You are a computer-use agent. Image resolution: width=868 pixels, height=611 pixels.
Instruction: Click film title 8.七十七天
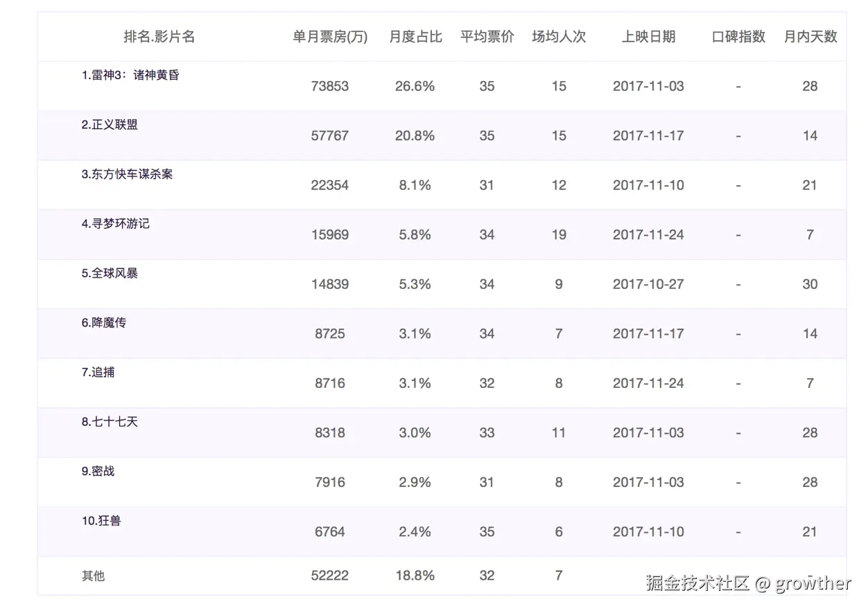[x=110, y=421]
